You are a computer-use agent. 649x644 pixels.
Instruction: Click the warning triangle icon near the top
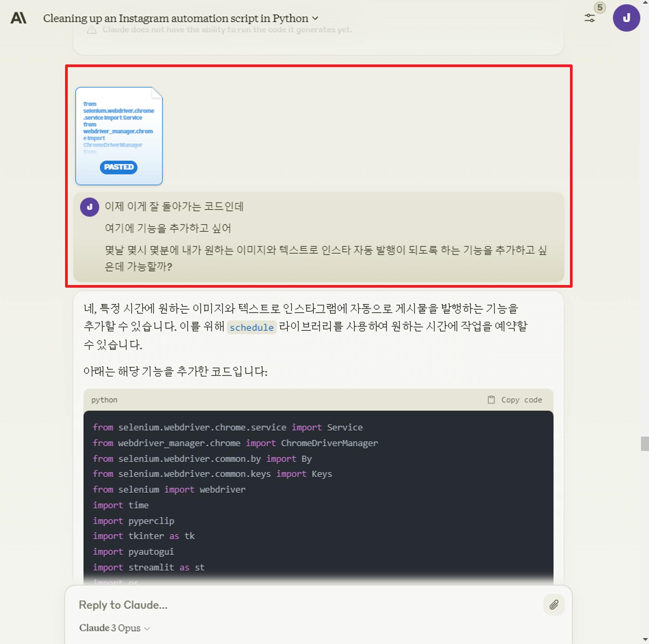tap(92, 30)
